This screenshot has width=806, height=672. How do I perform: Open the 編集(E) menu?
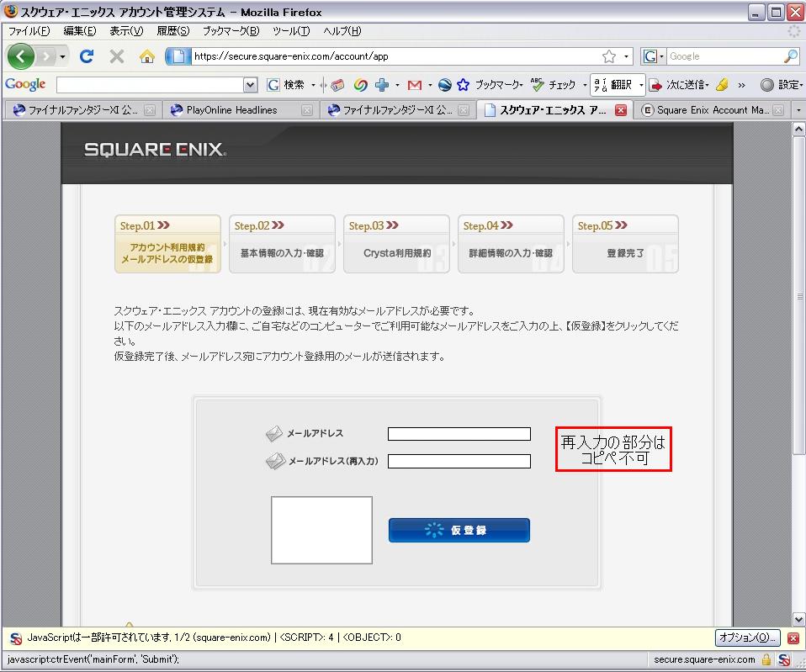(x=80, y=31)
